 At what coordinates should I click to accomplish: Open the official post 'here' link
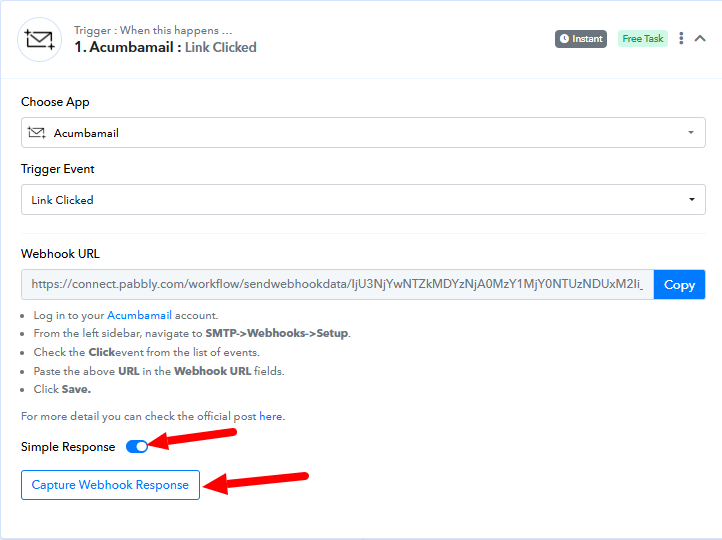point(271,416)
